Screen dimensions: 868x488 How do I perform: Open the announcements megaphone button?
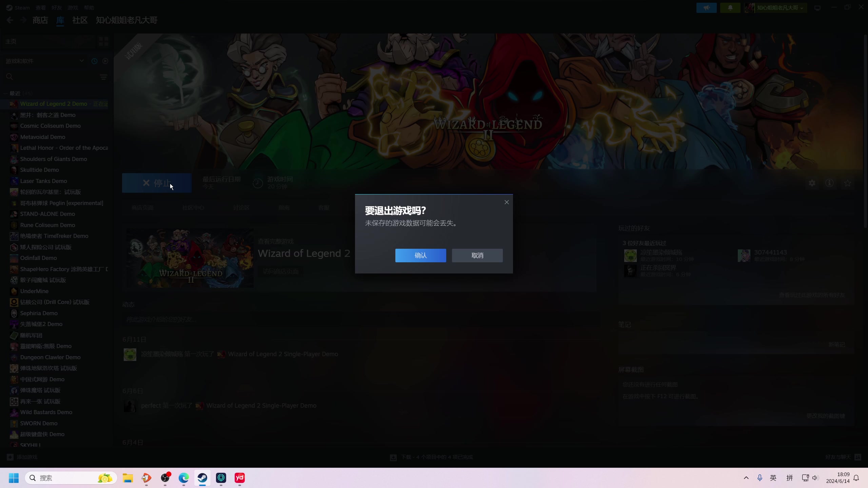[707, 7]
